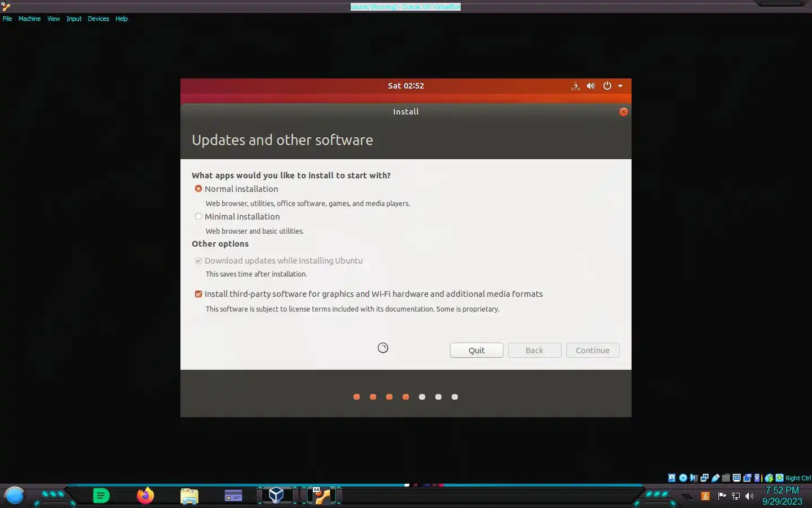Click 'This saves time after installation.' text
This screenshot has height=508, width=812.
click(x=257, y=274)
